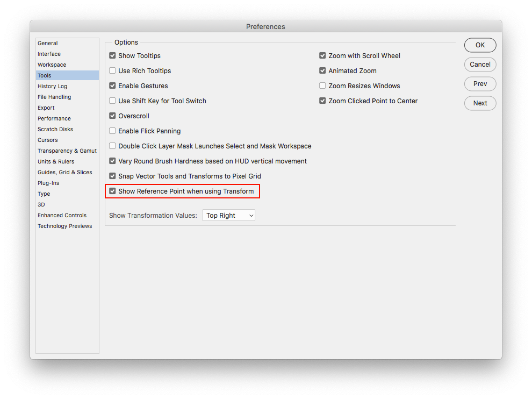Open the General preferences category

click(x=48, y=44)
